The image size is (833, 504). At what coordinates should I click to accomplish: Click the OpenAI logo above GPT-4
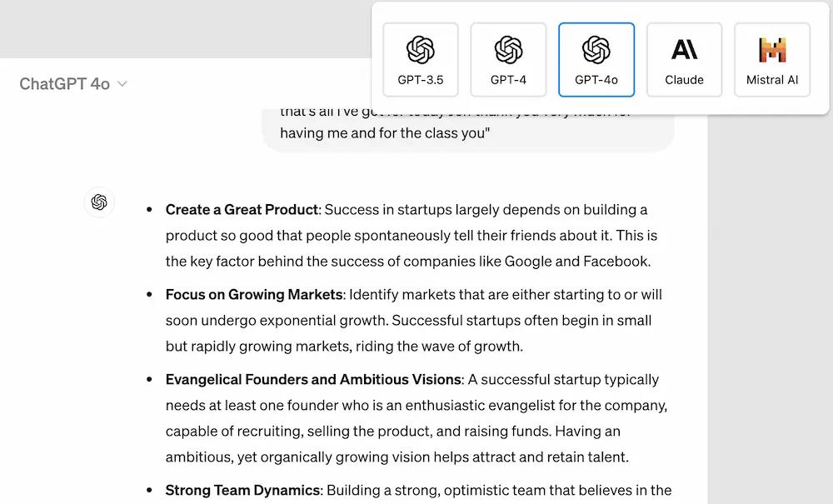coord(508,50)
